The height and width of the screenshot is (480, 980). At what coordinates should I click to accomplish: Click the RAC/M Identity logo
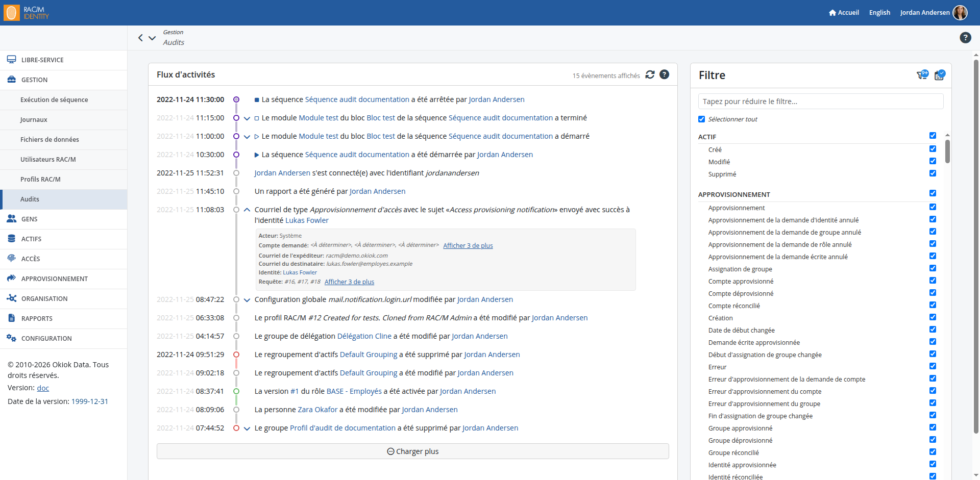(27, 13)
